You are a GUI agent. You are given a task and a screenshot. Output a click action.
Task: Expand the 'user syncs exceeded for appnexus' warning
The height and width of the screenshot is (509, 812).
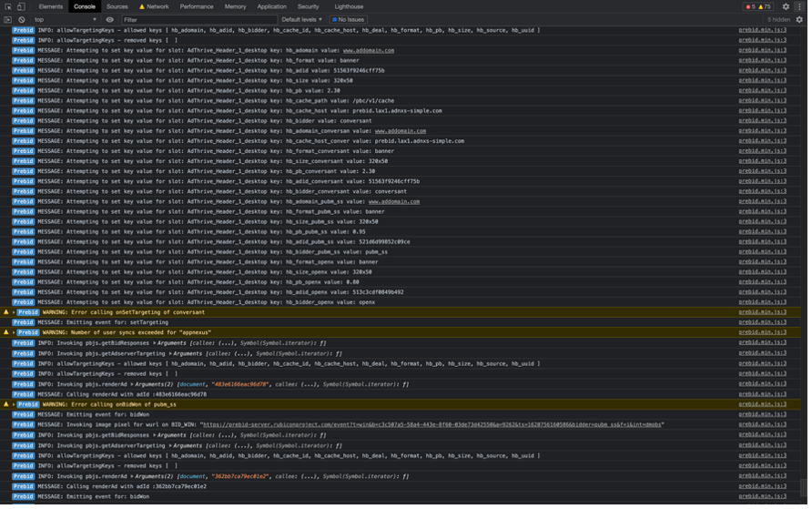(14, 332)
